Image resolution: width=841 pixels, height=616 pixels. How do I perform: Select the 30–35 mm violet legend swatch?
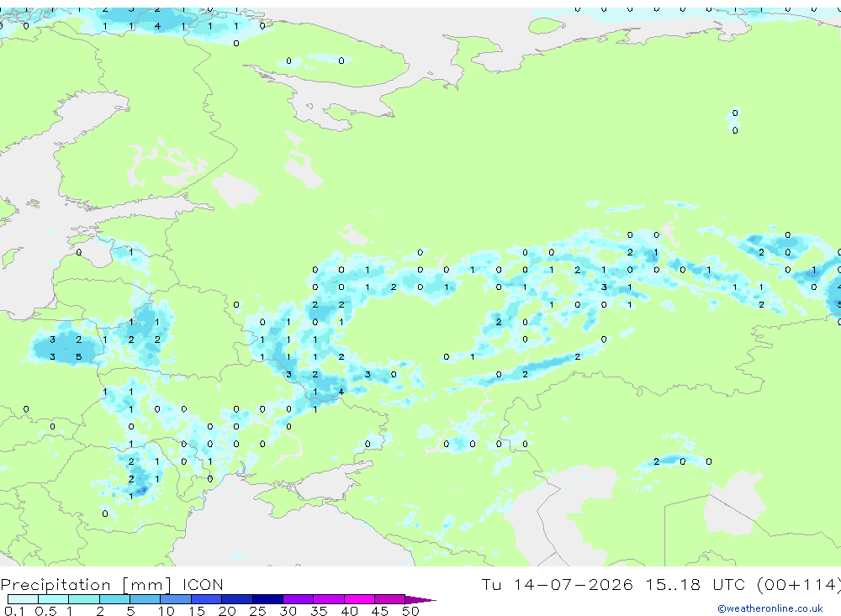point(299,599)
